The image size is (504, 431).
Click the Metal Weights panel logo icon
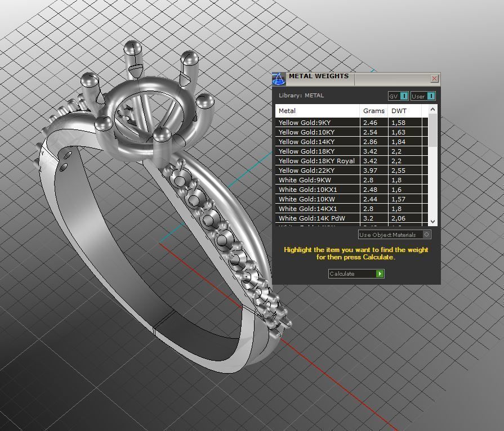279,79
